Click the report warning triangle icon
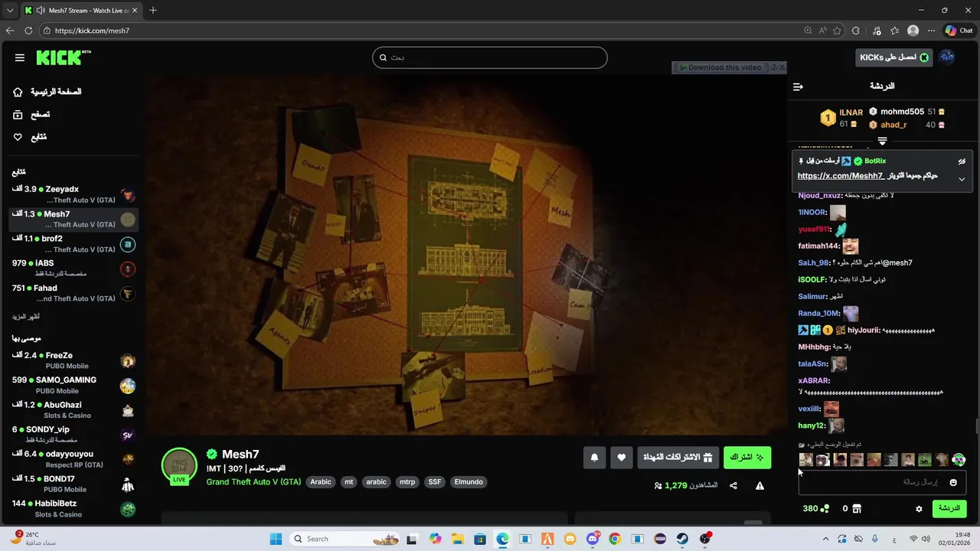This screenshot has height=551, width=980. coord(760,486)
